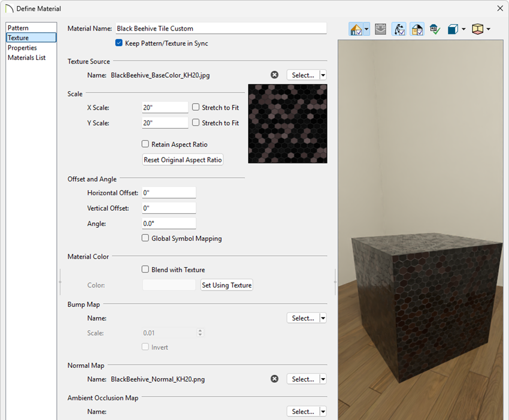Disable Keep Pattern/Texture in Sync

click(119, 43)
